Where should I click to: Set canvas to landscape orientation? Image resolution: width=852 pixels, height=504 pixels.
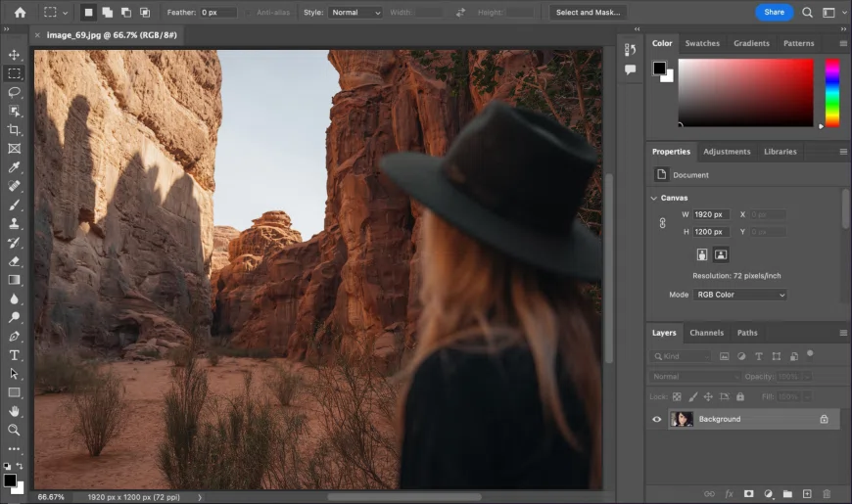(721, 254)
